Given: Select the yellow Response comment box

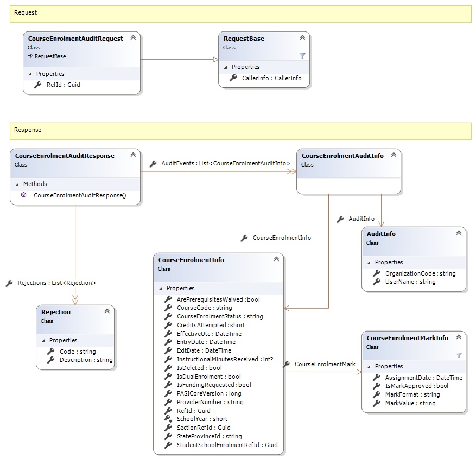Looking at the screenshot, I should click(x=240, y=131).
